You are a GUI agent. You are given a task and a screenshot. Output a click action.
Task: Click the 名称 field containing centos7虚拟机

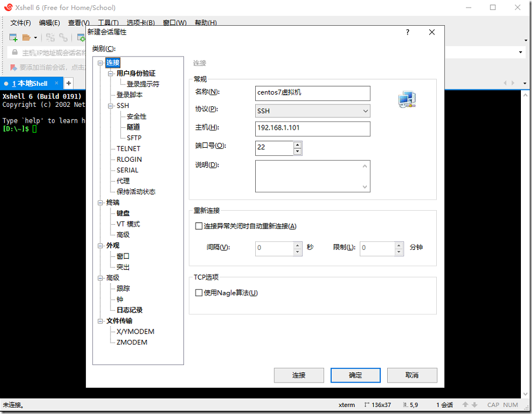coord(312,93)
